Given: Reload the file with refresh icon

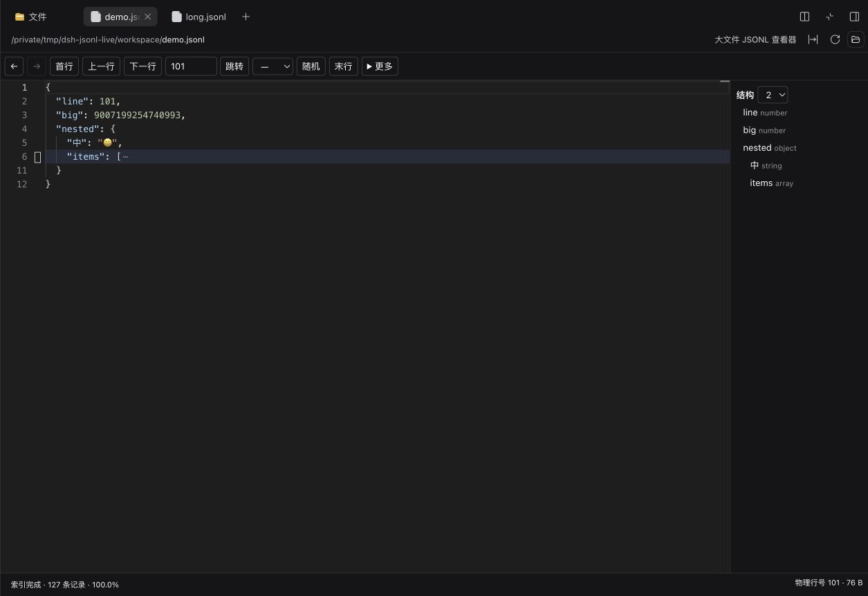Looking at the screenshot, I should tap(835, 39).
